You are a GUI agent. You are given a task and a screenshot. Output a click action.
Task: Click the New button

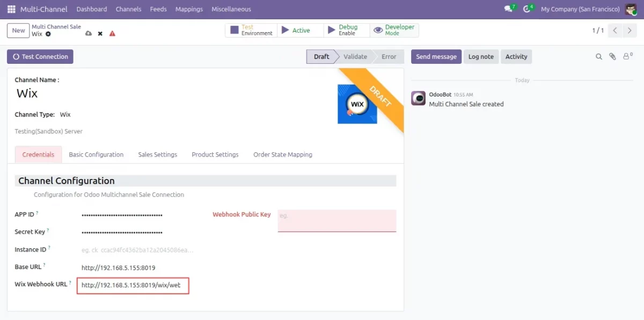pos(18,31)
